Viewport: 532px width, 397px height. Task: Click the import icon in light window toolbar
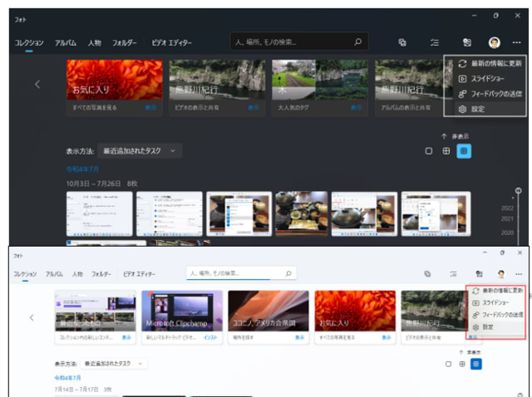pyautogui.click(x=479, y=273)
